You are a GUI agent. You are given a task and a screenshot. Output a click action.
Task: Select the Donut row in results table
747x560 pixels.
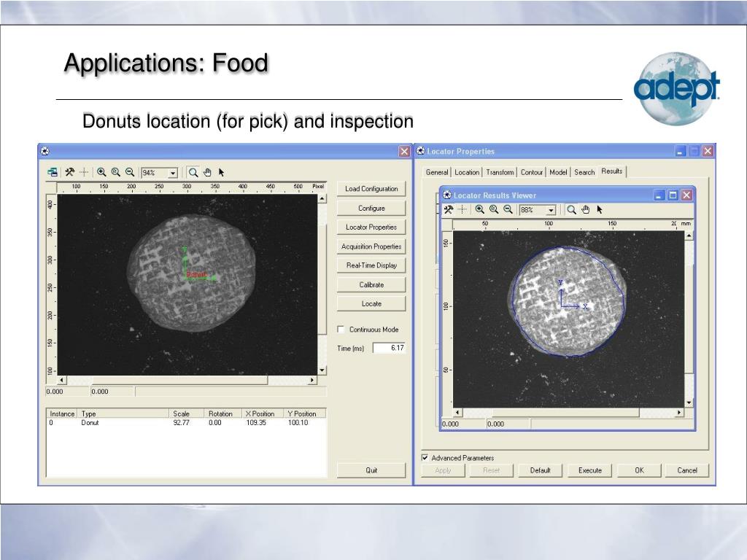(186, 422)
